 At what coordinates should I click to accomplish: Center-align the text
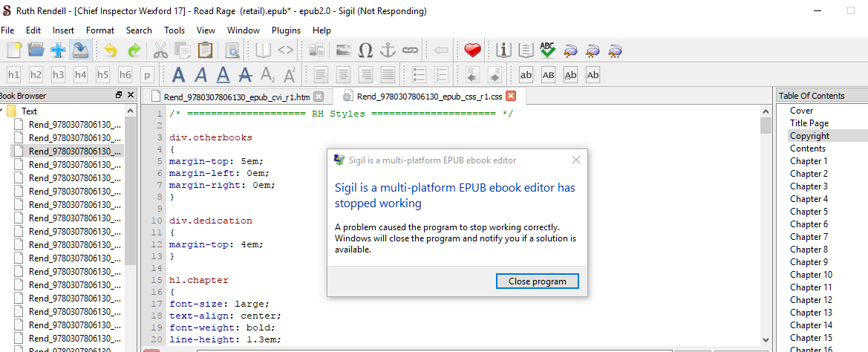click(343, 75)
